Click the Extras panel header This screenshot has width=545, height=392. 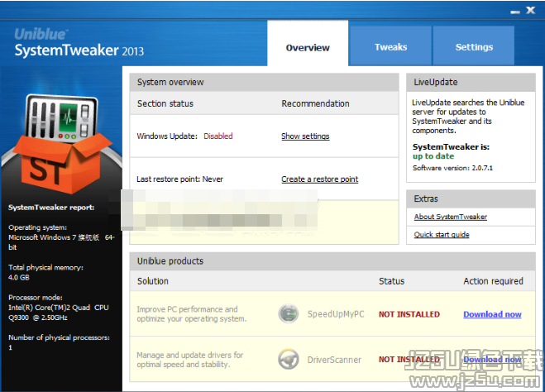[x=471, y=198]
